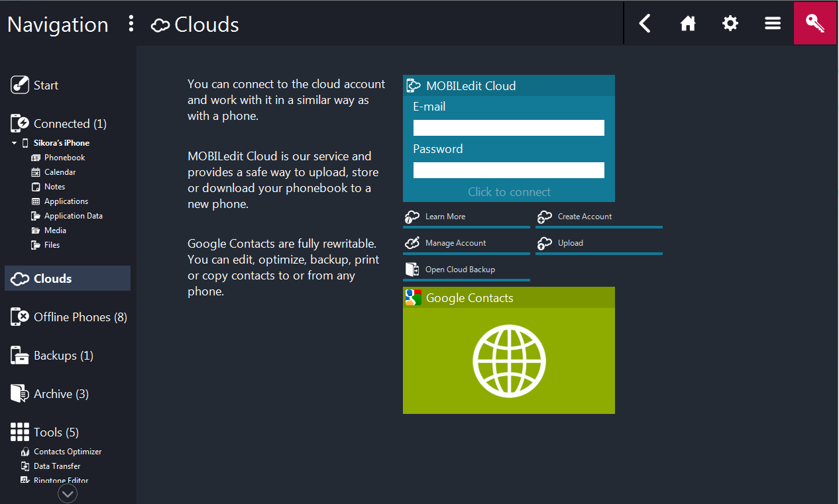Open Calendar tree item
839x504 pixels.
[x=60, y=172]
